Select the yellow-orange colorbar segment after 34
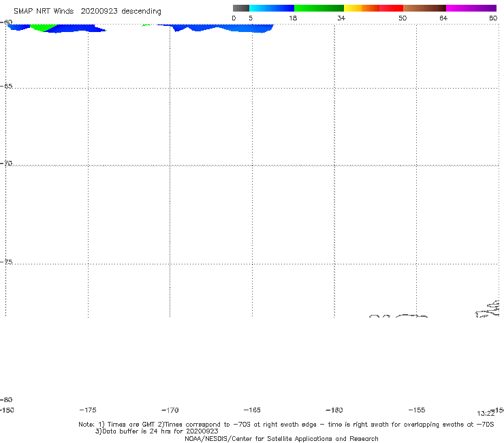 point(362,8)
